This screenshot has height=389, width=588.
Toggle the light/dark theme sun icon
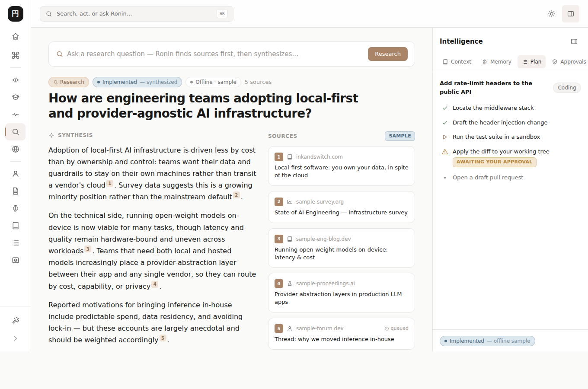pos(552,14)
